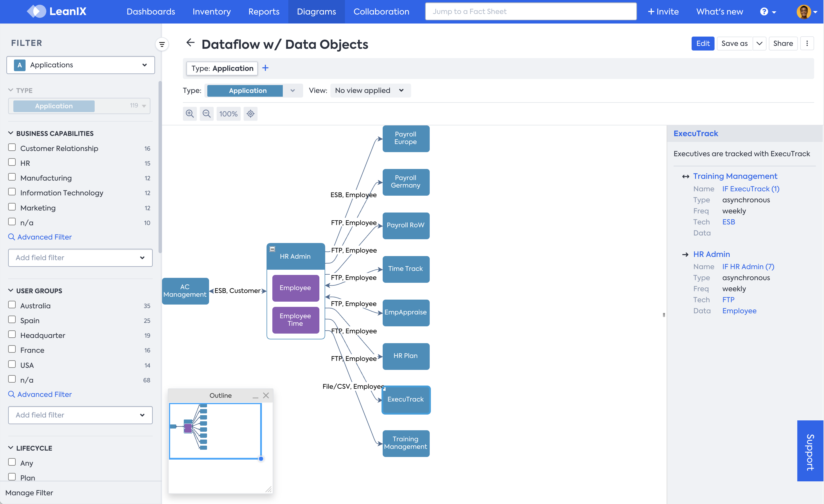Click the zoom out magnifier icon
This screenshot has width=824, height=504.
pyautogui.click(x=206, y=114)
